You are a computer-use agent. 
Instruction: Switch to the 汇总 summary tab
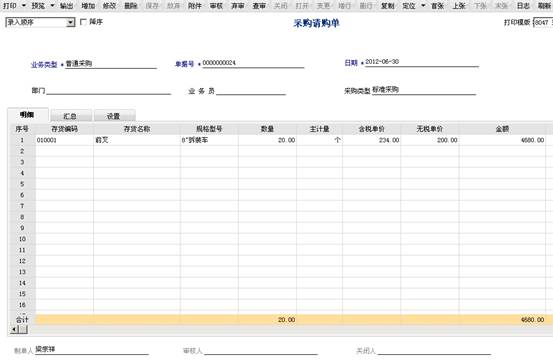70,116
